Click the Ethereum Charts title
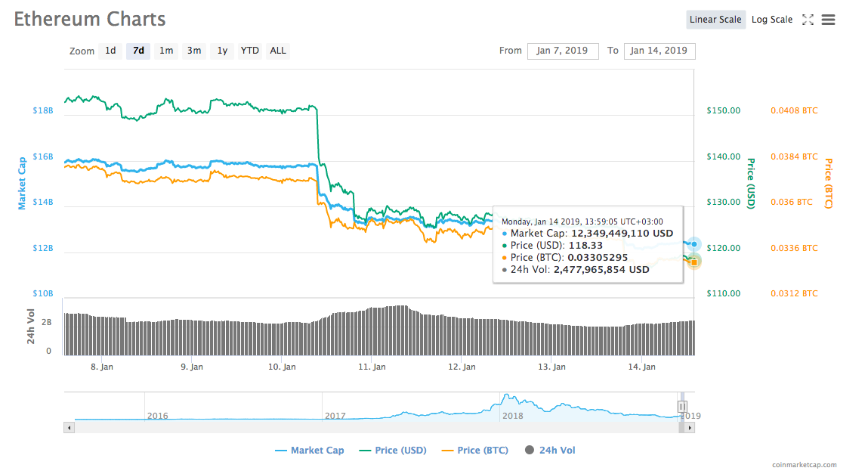Viewport: 868px width, 474px height. (x=90, y=20)
